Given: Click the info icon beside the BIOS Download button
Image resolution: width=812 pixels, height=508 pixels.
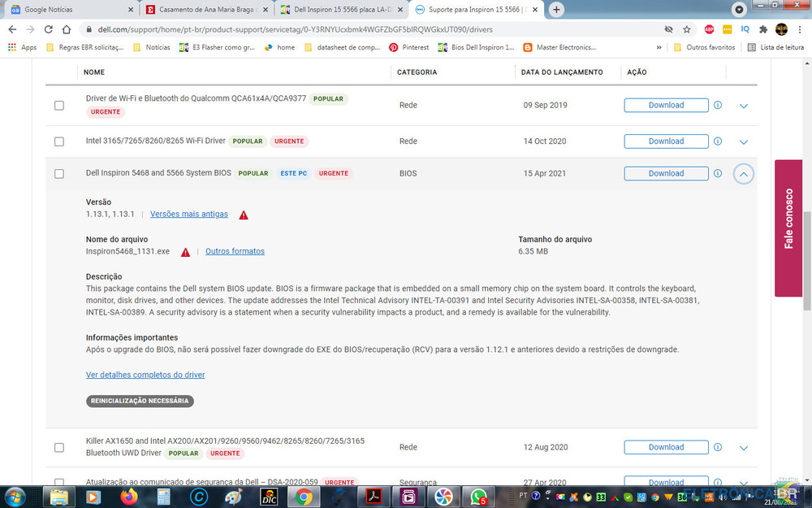Looking at the screenshot, I should (x=718, y=173).
